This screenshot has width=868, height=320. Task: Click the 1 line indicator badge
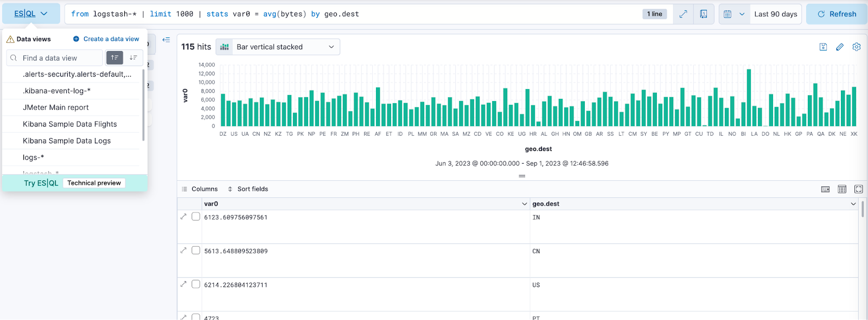click(655, 14)
